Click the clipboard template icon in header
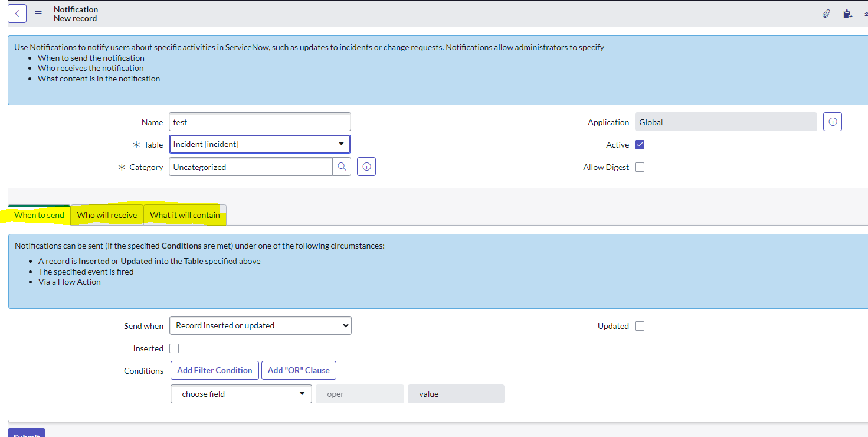 pyautogui.click(x=847, y=14)
